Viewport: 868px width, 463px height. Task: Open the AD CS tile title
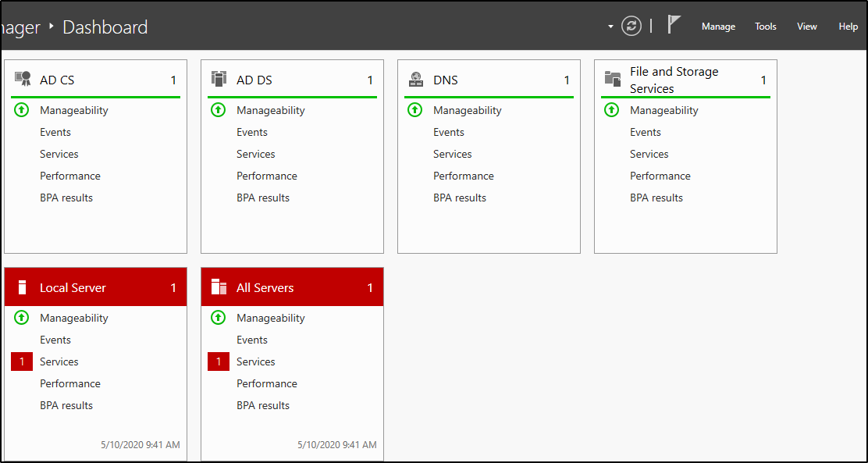pos(57,80)
